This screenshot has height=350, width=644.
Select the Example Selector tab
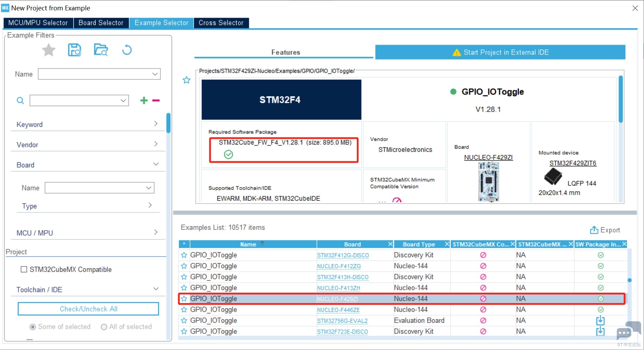[x=162, y=23]
